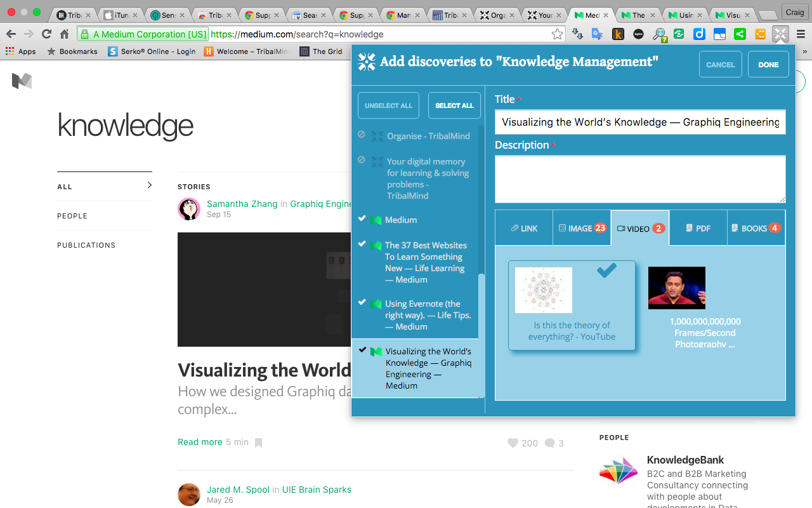Switch to the IMAGE tab
The image size is (812, 508).
pyautogui.click(x=582, y=228)
